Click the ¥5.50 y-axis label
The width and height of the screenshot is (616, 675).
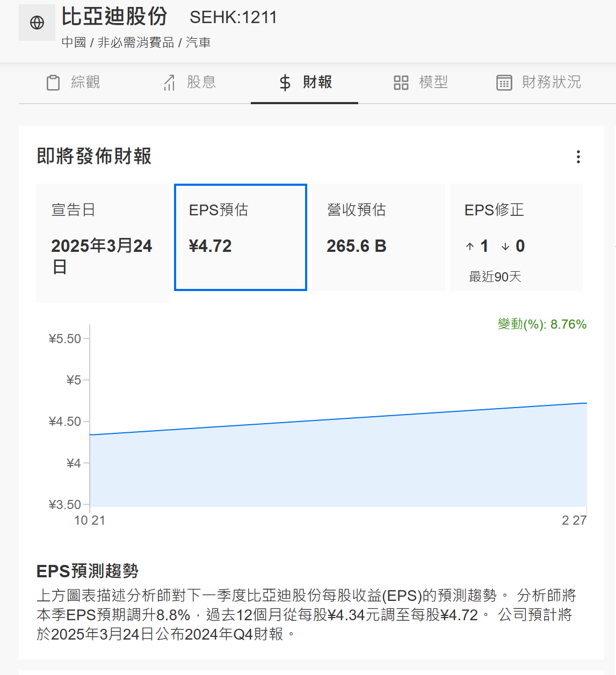[65, 339]
